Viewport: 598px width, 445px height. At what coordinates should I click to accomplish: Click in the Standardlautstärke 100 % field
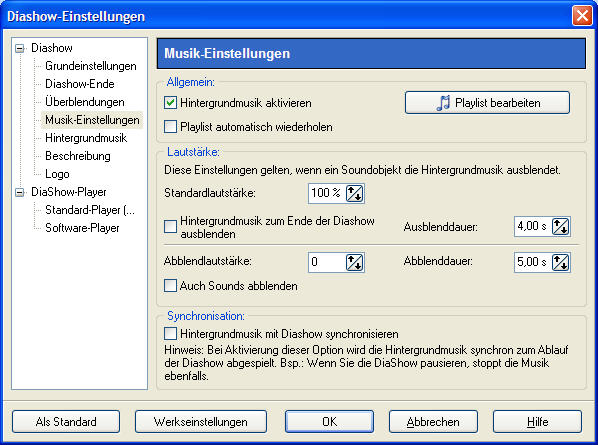point(327,193)
